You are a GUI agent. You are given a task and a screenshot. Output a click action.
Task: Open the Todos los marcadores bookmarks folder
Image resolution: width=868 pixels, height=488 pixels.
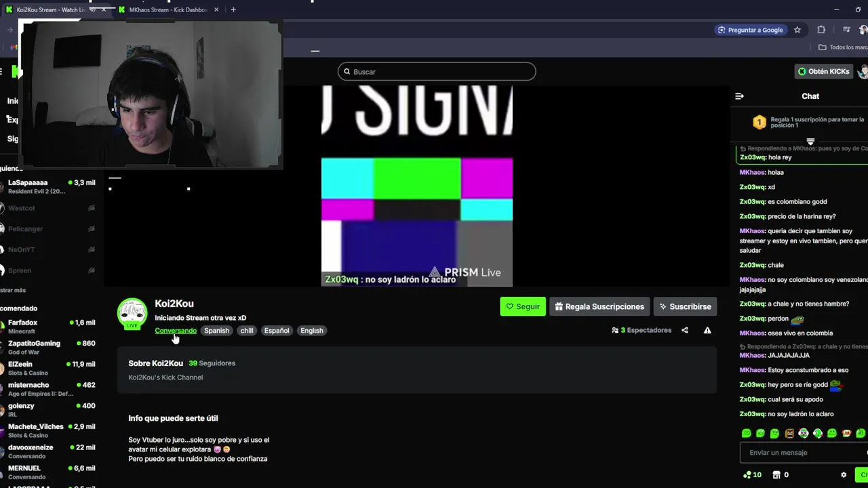[x=843, y=47]
